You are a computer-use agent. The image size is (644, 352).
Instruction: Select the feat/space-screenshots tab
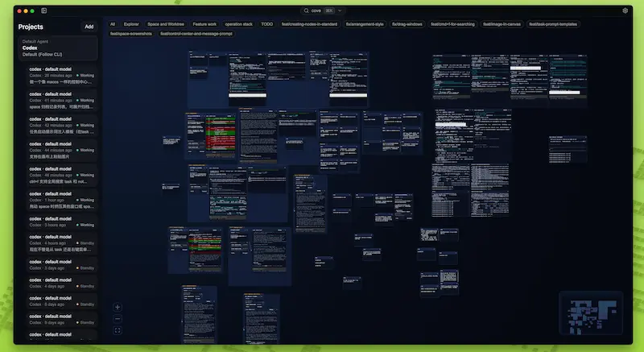pos(131,34)
